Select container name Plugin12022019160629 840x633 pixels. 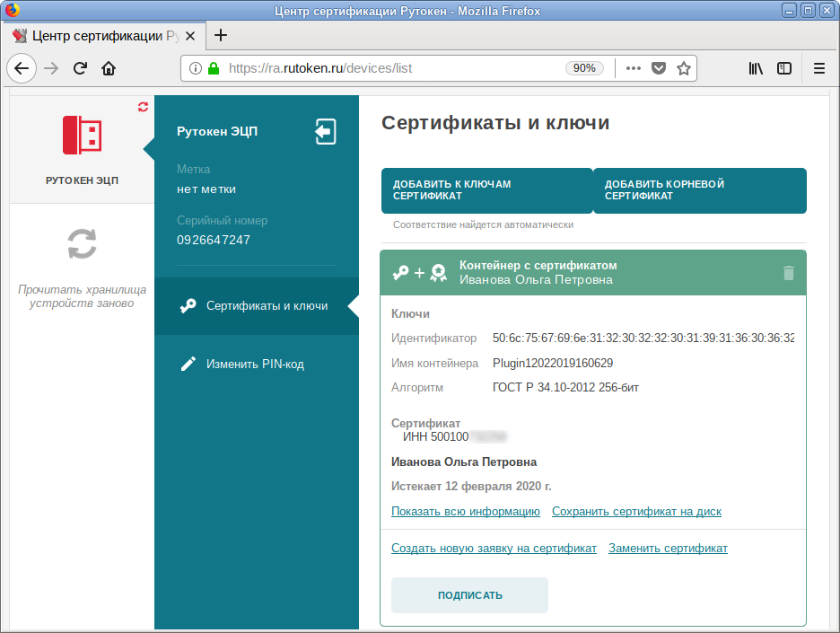(553, 364)
